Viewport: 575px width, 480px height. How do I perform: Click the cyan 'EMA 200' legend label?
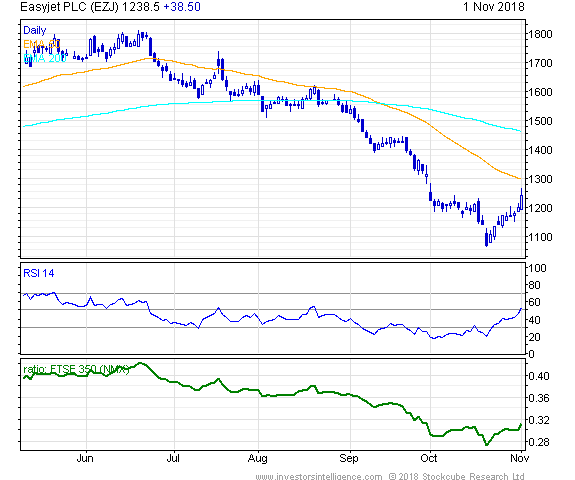click(x=45, y=58)
